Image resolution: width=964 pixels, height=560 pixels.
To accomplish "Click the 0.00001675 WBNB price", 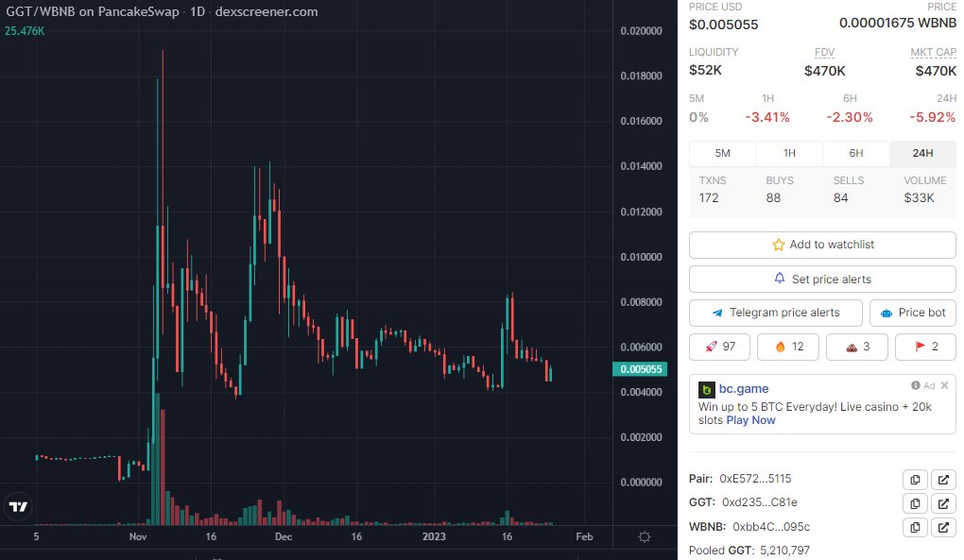I will pyautogui.click(x=898, y=24).
